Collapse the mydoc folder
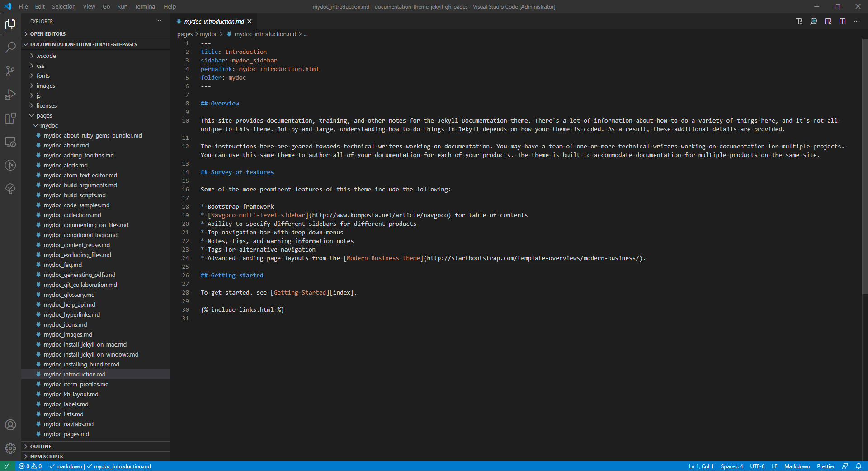868x471 pixels. pos(96,125)
